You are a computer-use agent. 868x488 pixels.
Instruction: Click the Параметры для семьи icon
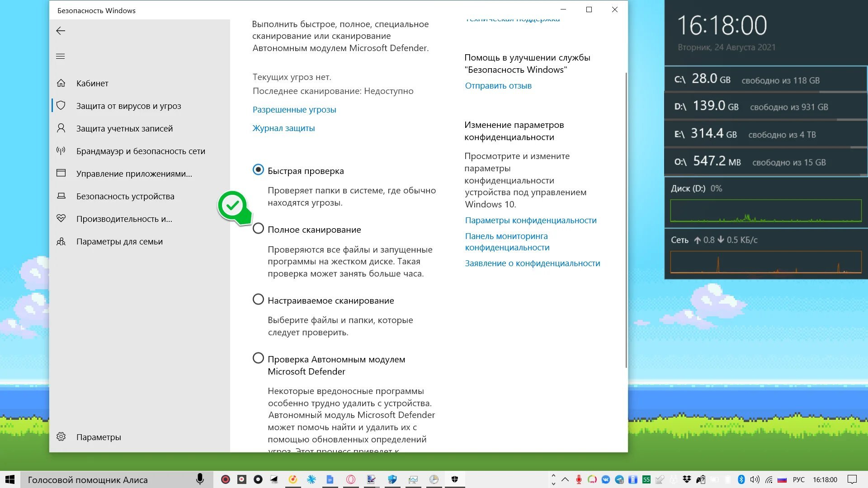point(60,241)
